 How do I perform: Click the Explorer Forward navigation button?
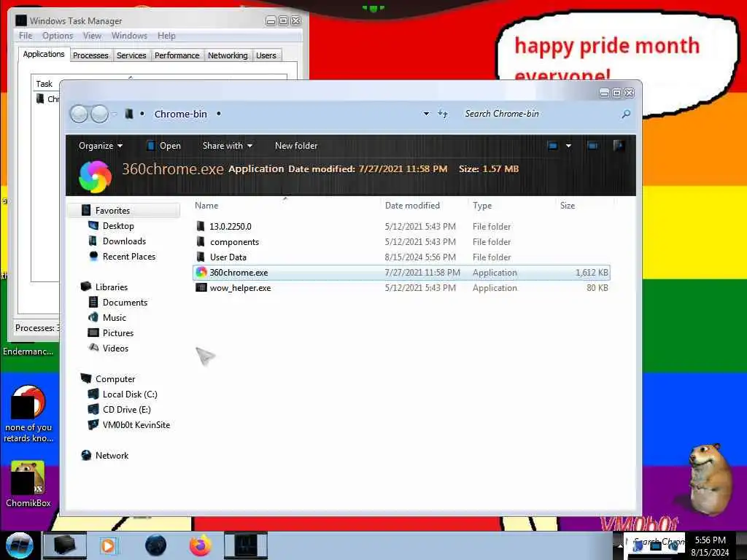[x=99, y=114]
